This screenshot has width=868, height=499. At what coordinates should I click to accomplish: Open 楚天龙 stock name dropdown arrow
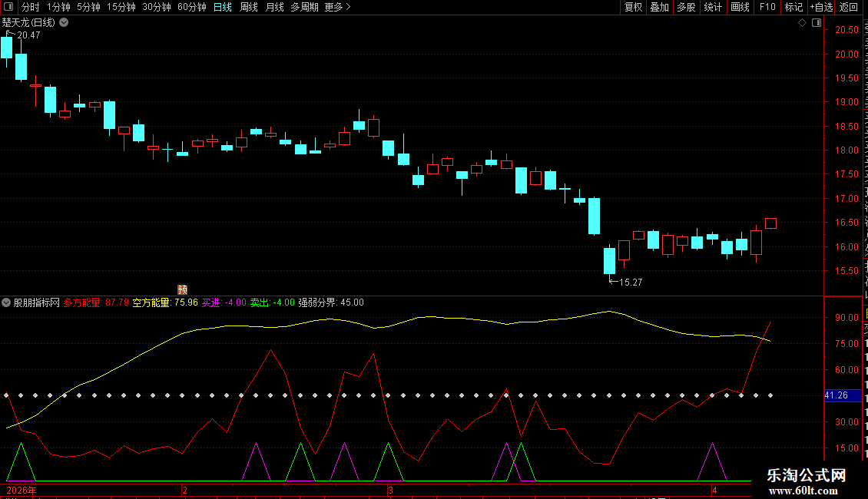(65, 23)
